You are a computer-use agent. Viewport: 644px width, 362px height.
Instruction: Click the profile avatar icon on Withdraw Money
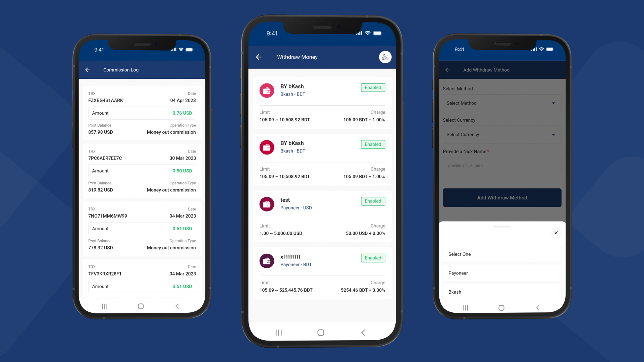[x=384, y=57]
